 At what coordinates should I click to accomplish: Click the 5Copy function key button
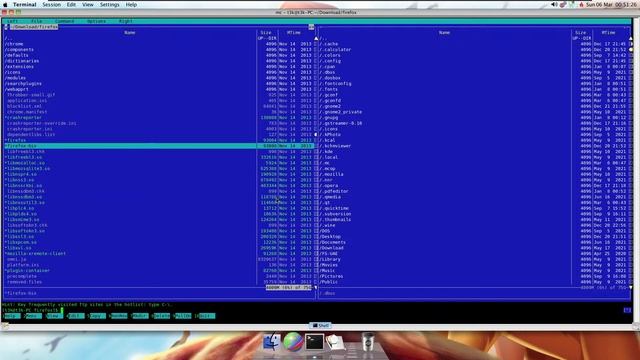click(x=96, y=316)
